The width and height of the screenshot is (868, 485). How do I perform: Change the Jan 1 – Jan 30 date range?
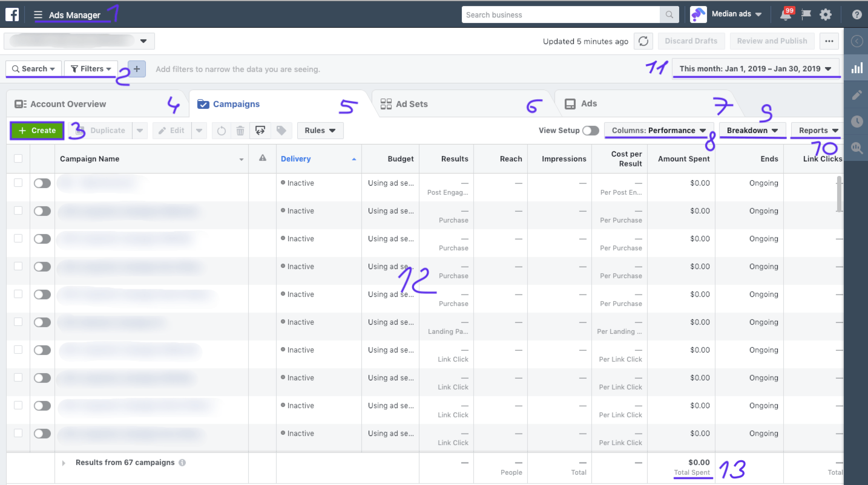[x=755, y=68]
